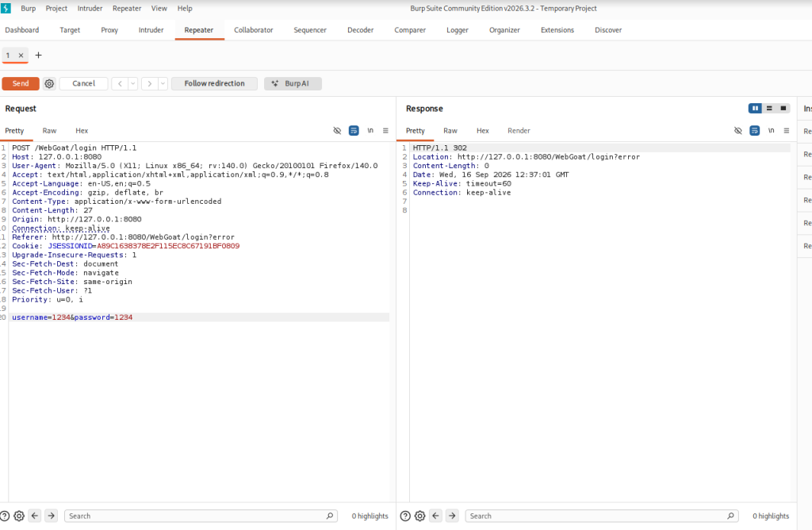Open Request search settings gear

point(19,516)
